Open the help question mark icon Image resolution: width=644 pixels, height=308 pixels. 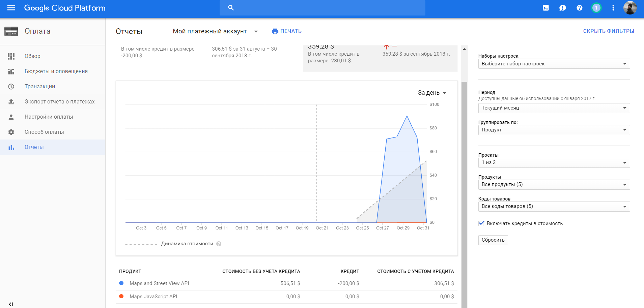[x=579, y=8]
